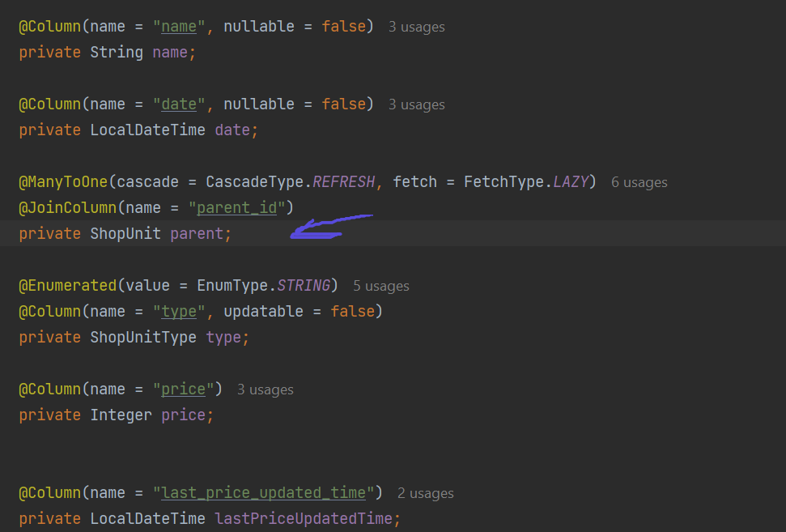Click the "last_price_updated_time" column string

pyautogui.click(x=264, y=493)
